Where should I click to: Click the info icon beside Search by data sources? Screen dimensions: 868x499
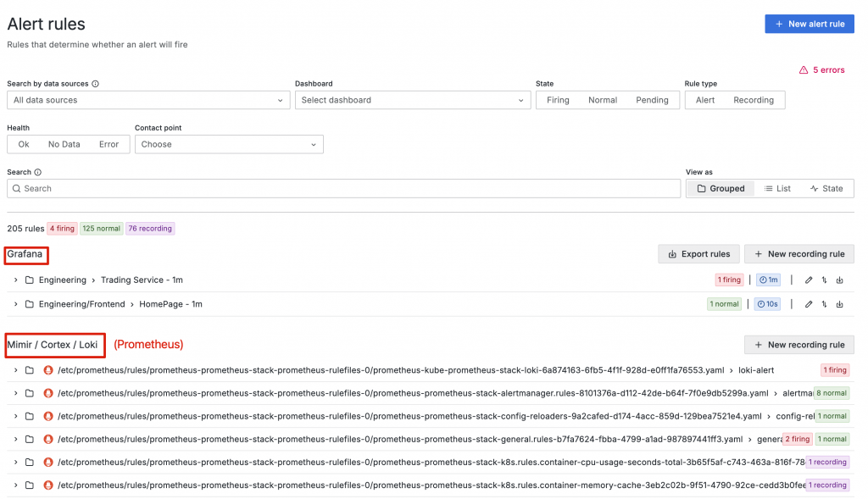click(95, 84)
